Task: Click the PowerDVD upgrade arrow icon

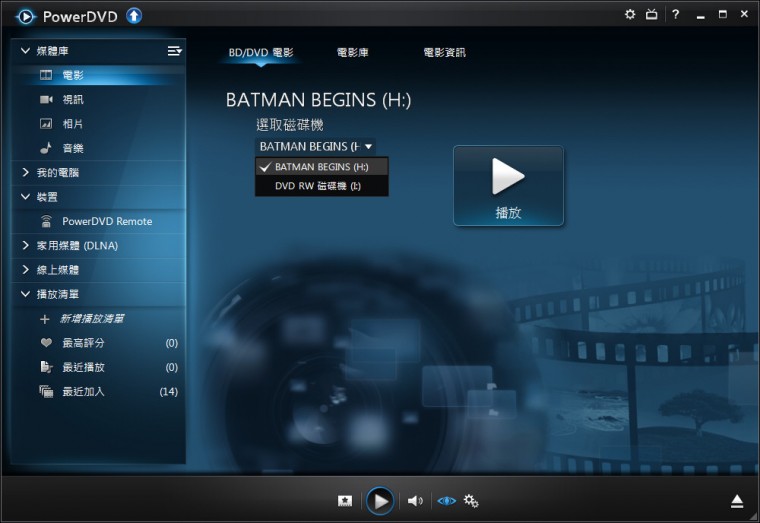Action: pos(135,15)
